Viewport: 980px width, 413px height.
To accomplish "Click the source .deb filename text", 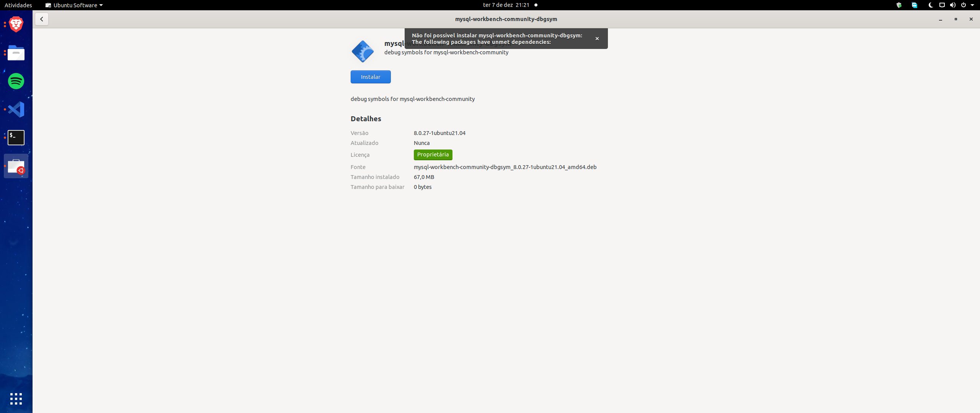I will (x=505, y=167).
